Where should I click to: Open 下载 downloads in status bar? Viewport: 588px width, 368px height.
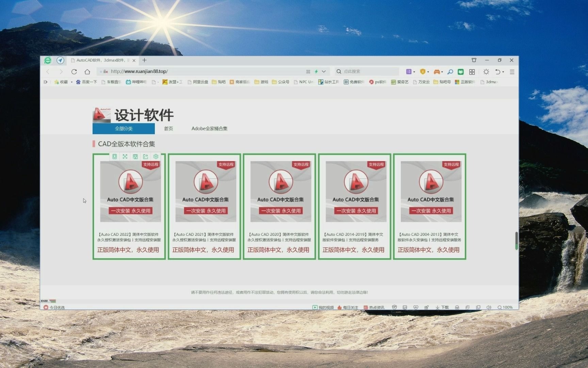pyautogui.click(x=442, y=307)
